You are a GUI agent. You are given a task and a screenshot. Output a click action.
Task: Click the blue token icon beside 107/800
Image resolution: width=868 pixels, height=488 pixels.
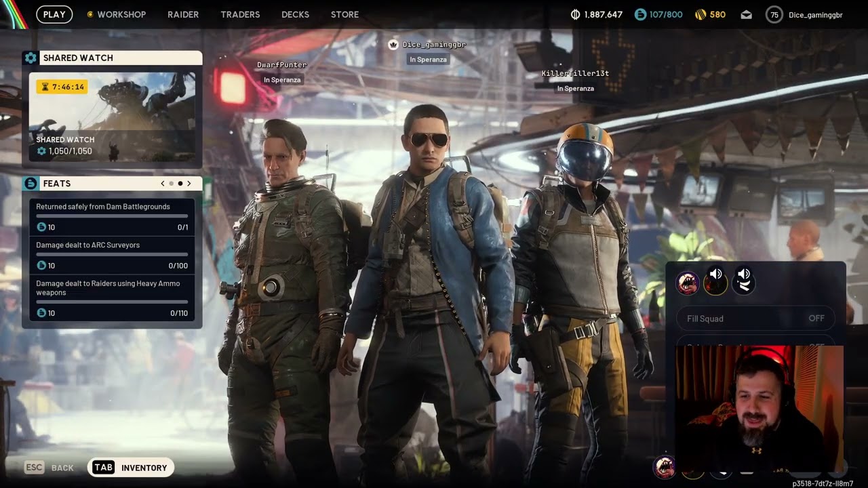(x=640, y=14)
